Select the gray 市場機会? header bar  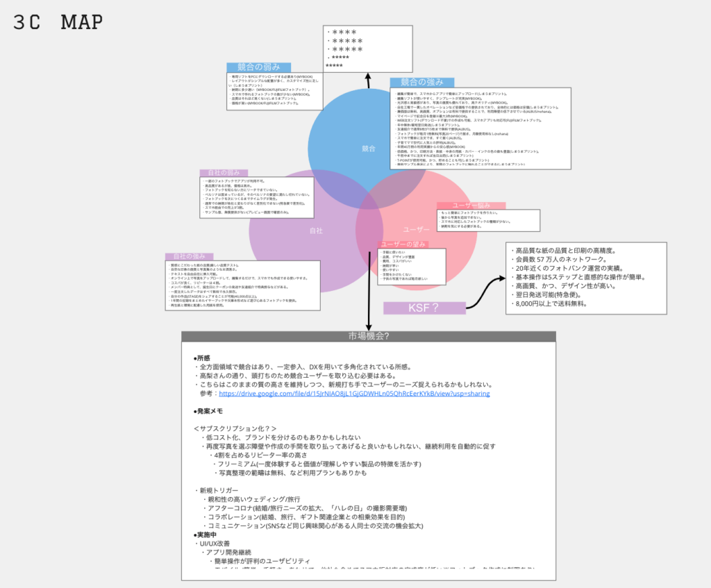click(369, 336)
